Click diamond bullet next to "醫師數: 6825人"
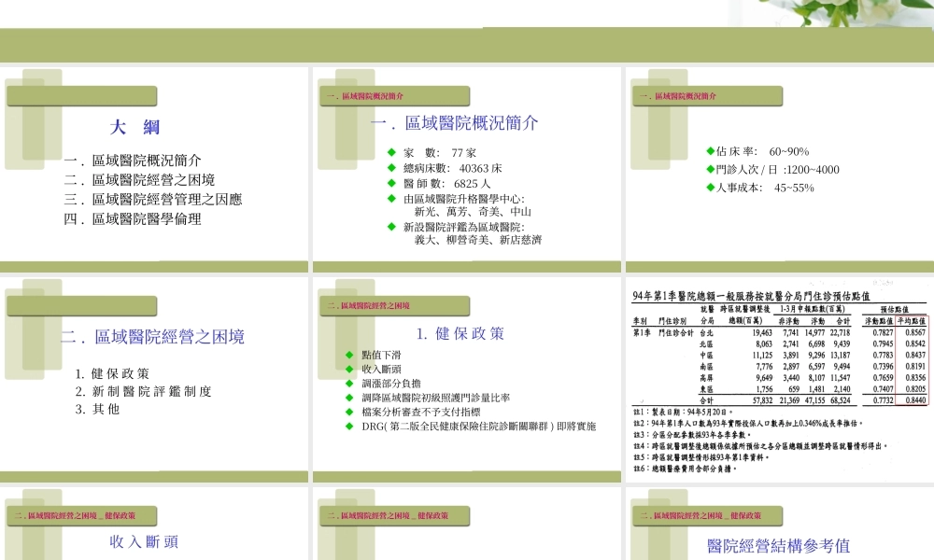The width and height of the screenshot is (934, 560). tap(391, 183)
